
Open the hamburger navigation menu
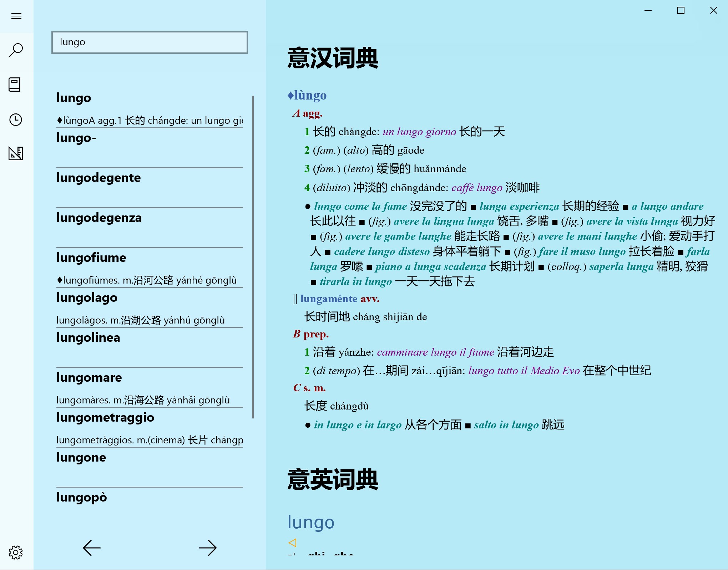(16, 16)
